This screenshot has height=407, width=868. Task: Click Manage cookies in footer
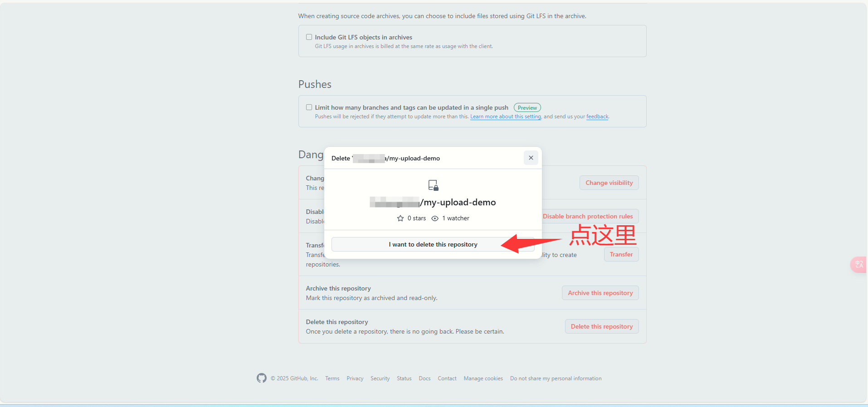(483, 378)
